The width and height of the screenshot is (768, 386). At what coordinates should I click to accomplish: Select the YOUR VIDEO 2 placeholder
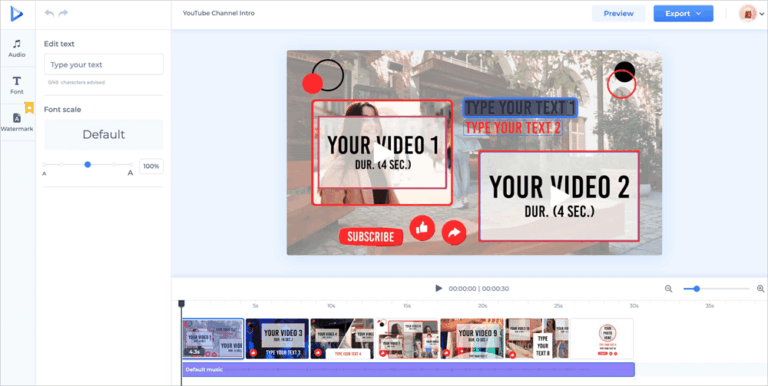pyautogui.click(x=559, y=196)
